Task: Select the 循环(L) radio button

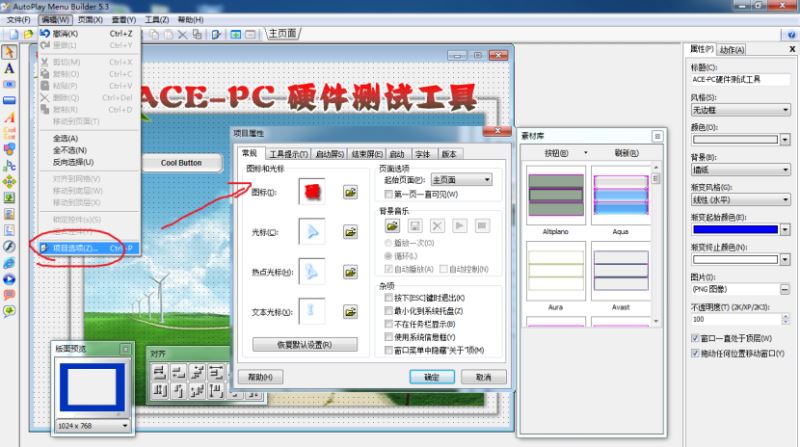Action: (388, 256)
